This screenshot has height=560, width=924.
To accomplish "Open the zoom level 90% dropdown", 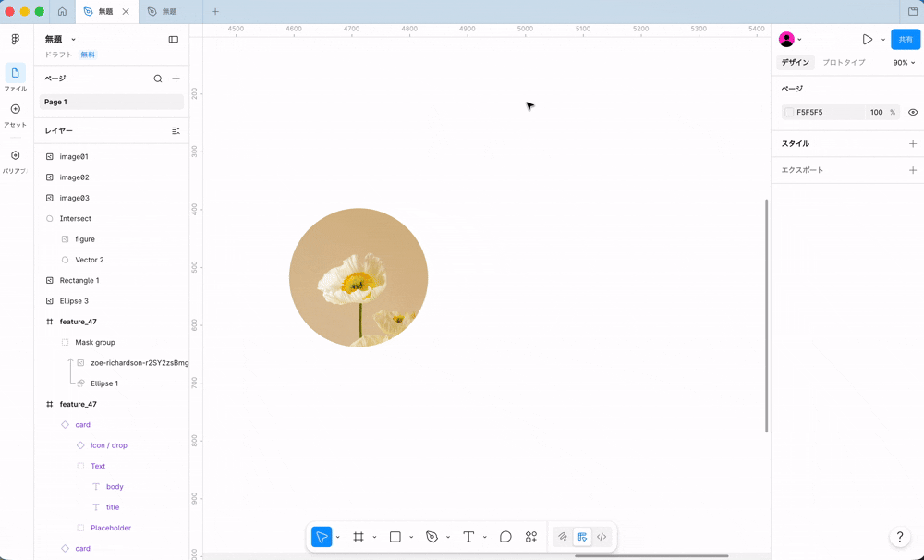I will (x=904, y=63).
